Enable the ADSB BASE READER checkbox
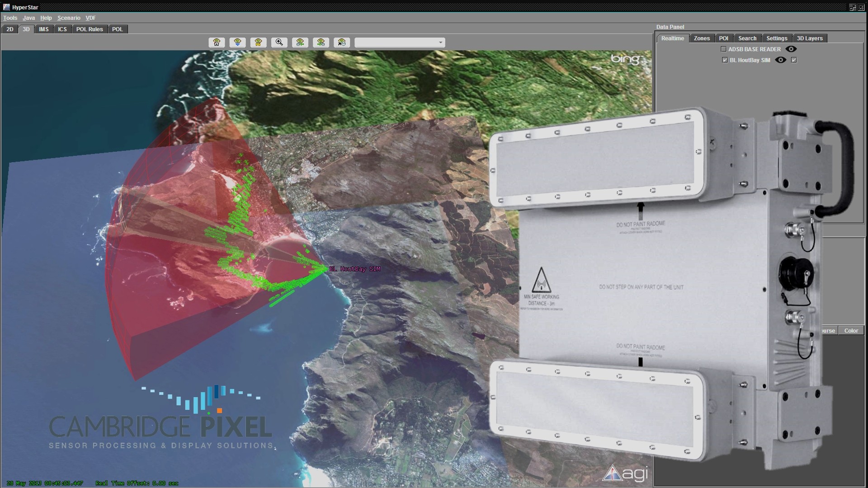 point(723,49)
